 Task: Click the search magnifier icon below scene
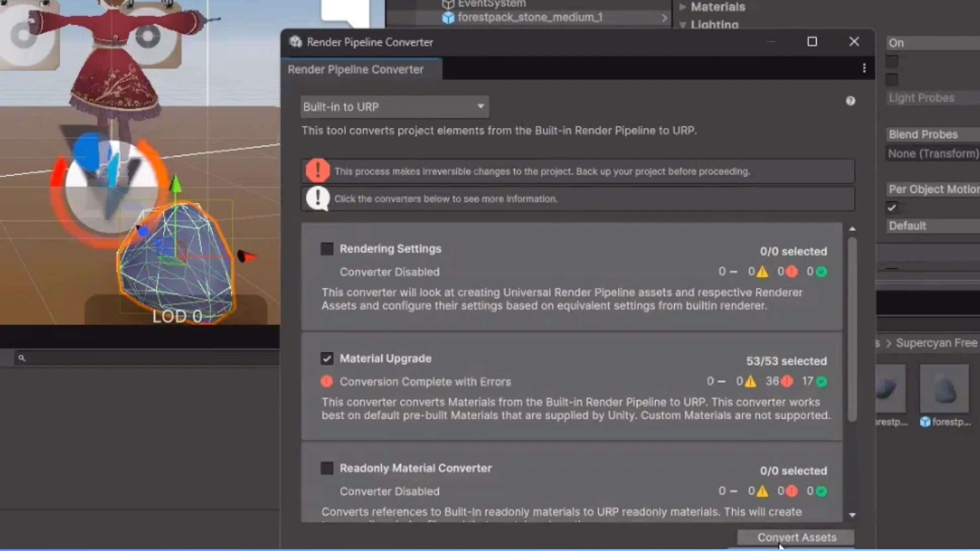click(22, 358)
